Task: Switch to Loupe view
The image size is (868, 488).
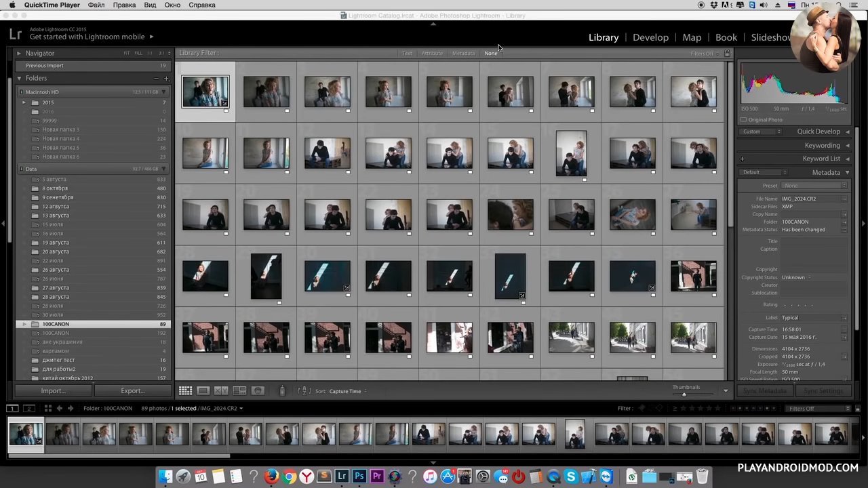Action: (203, 391)
